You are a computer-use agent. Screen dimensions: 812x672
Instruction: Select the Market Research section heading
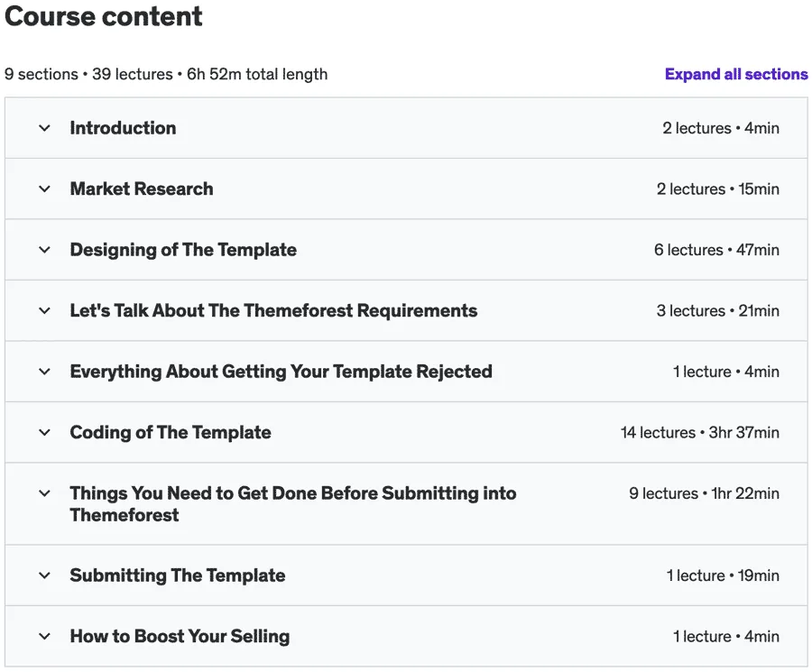pos(142,189)
